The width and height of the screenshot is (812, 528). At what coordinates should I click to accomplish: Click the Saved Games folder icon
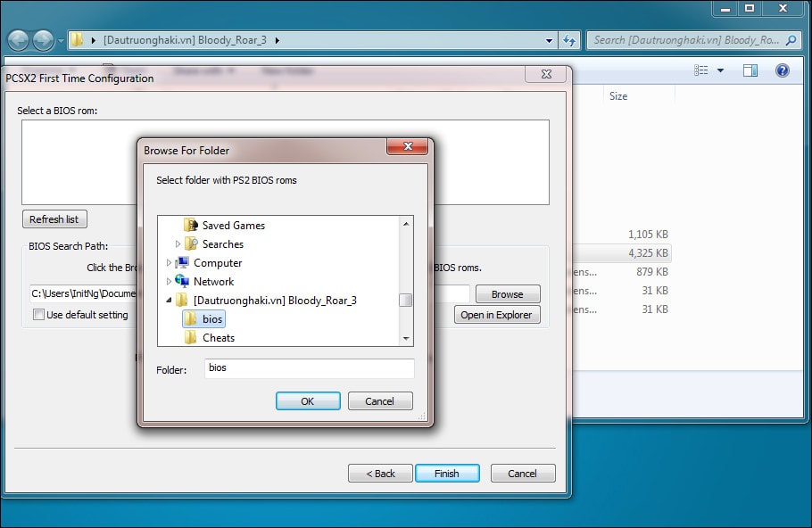tap(191, 225)
